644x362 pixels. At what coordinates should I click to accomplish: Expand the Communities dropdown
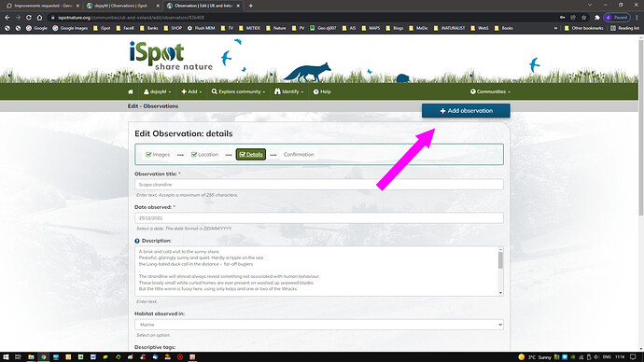pos(490,91)
